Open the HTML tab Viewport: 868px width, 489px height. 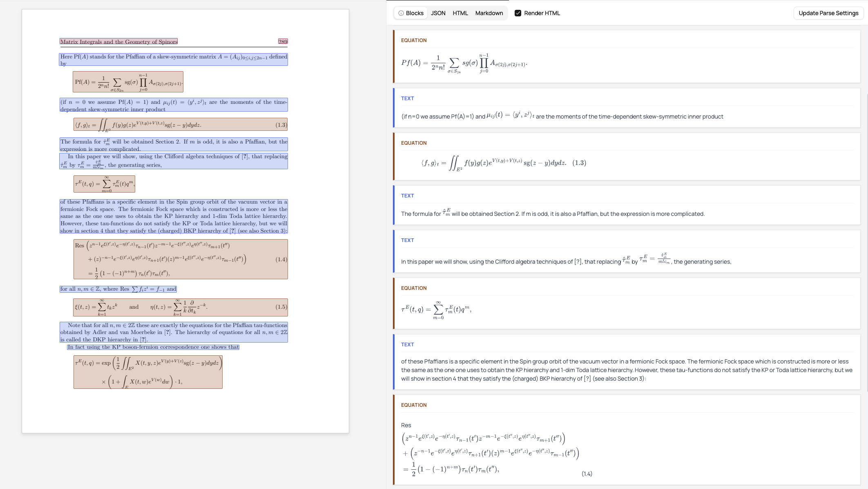coord(460,13)
